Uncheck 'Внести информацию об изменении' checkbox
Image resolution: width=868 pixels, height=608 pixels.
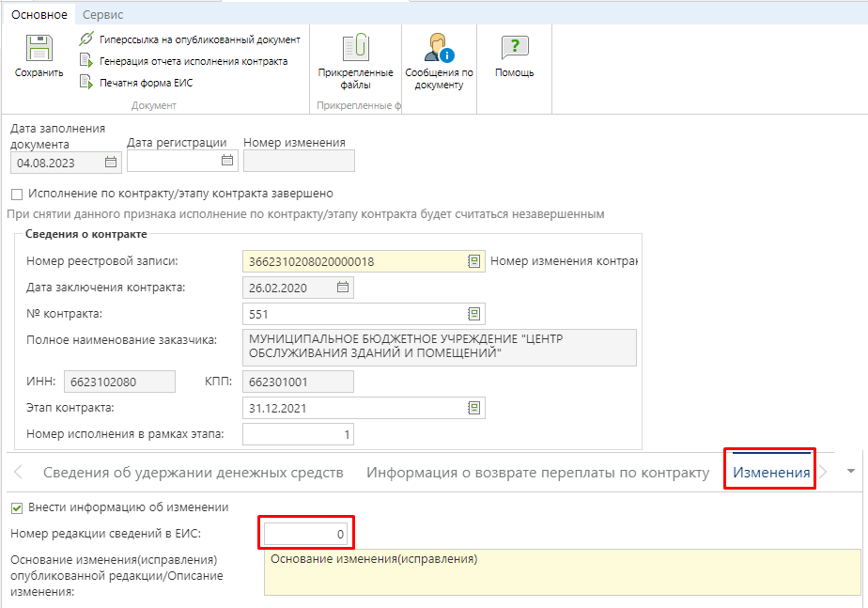click(16, 507)
